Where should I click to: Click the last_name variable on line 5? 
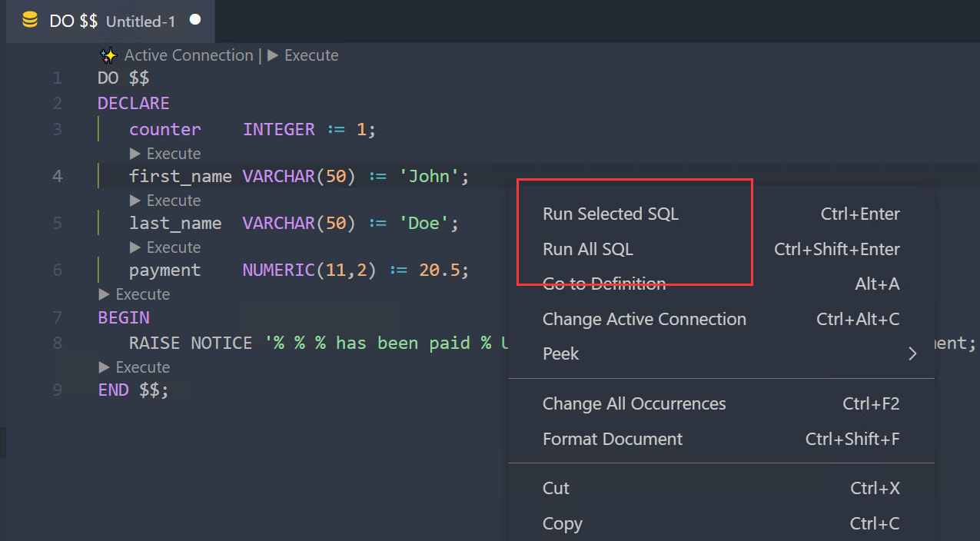pyautogui.click(x=175, y=224)
